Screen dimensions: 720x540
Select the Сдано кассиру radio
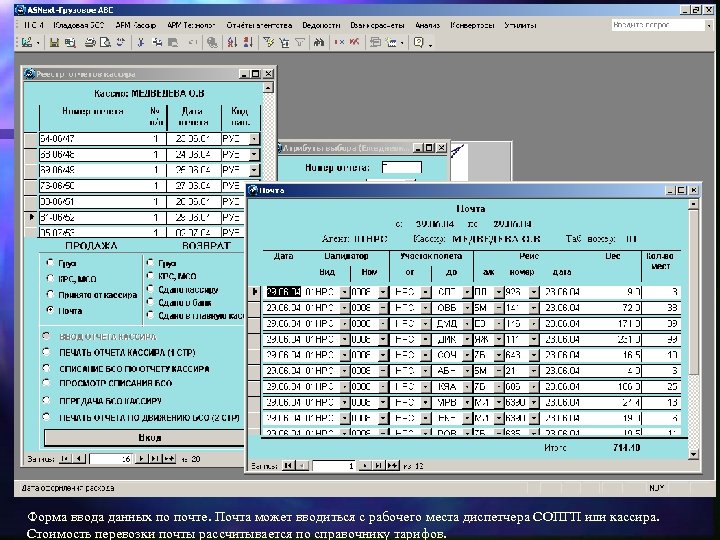click(150, 289)
